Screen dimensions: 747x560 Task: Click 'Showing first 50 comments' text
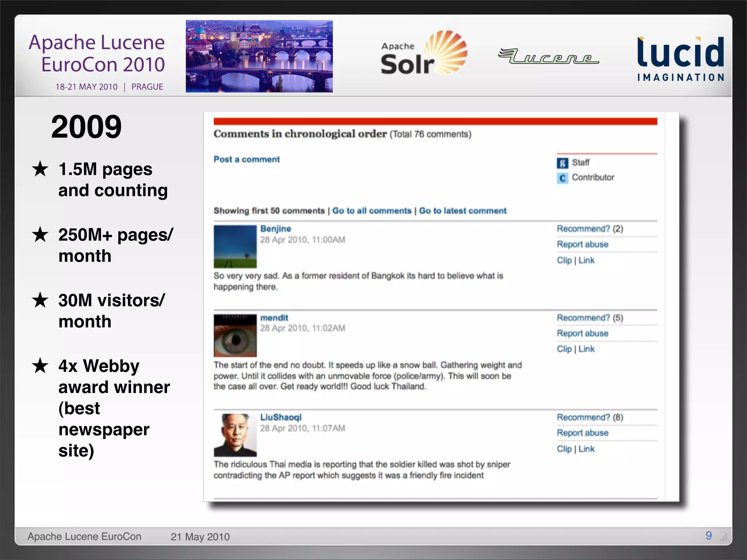269,211
